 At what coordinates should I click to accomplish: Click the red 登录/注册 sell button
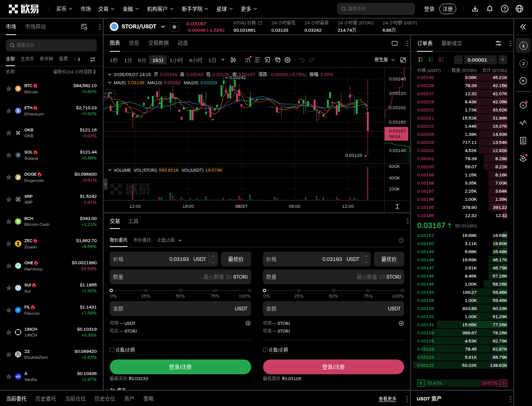coord(334,367)
